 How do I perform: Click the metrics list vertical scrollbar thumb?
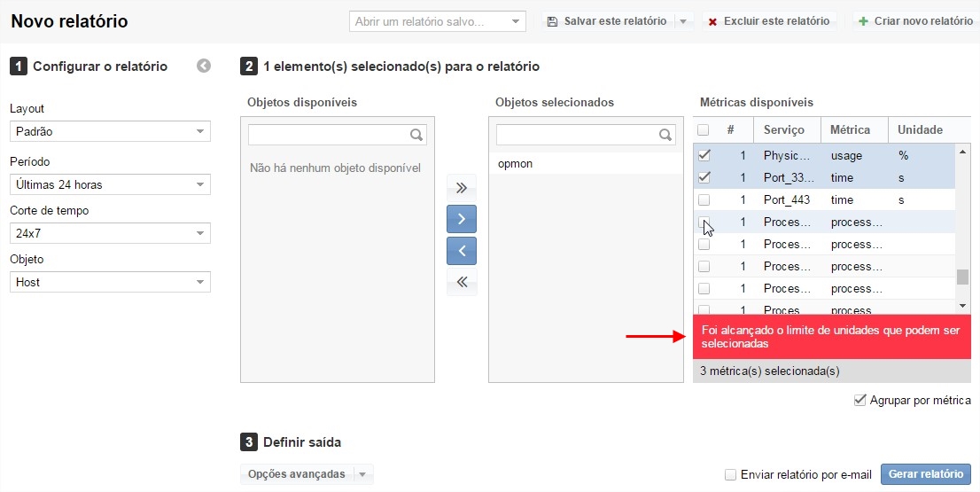963,277
